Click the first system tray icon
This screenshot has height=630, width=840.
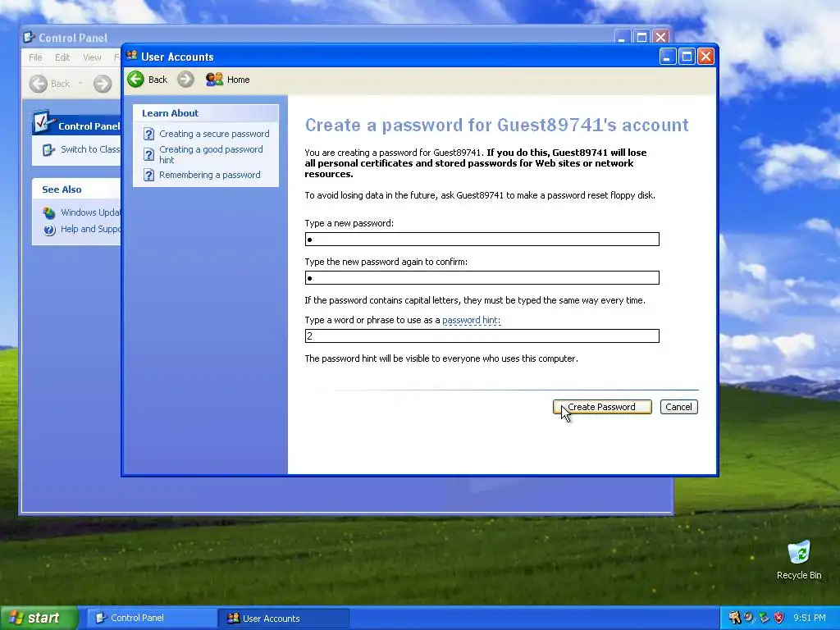click(x=734, y=618)
